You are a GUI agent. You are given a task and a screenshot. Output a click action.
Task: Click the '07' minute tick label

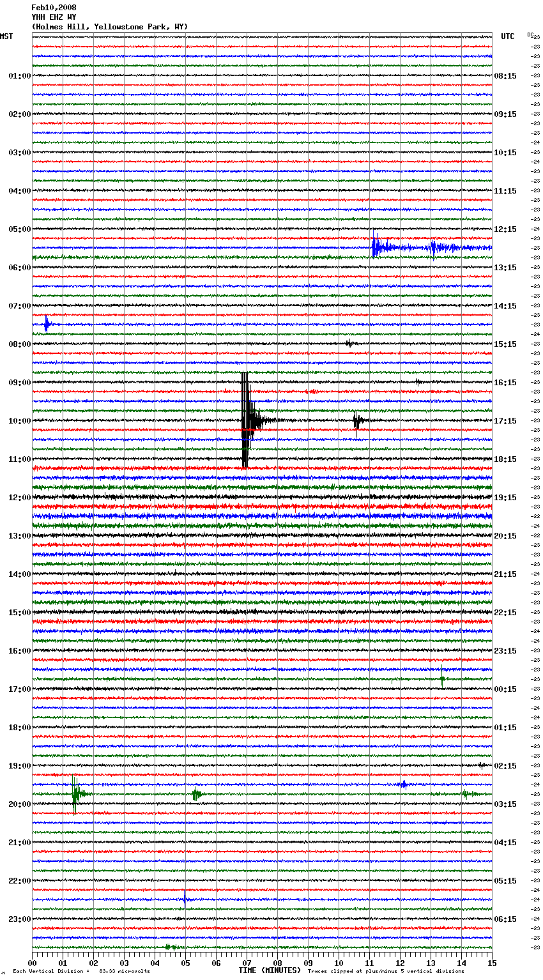coord(247,963)
